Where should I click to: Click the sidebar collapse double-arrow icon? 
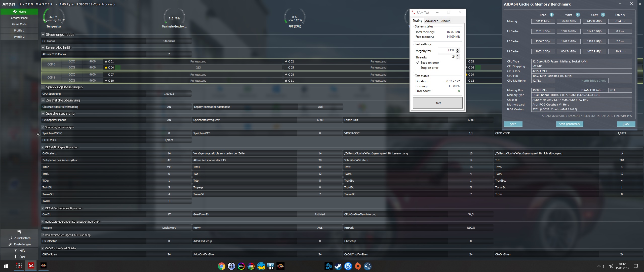pos(38,134)
